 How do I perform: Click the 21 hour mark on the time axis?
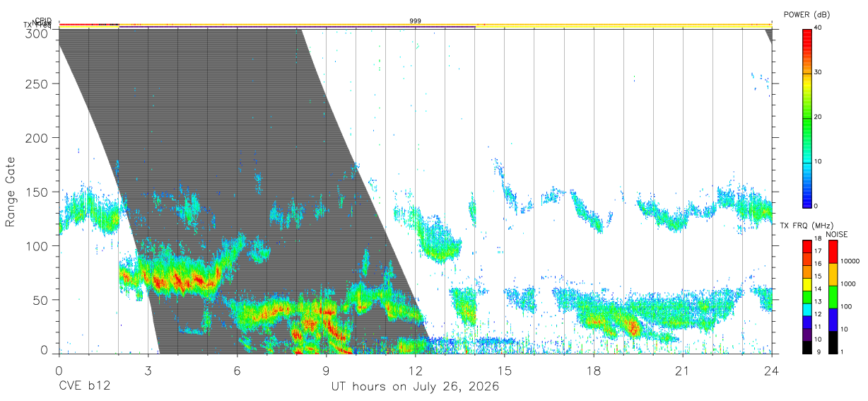[682, 371]
